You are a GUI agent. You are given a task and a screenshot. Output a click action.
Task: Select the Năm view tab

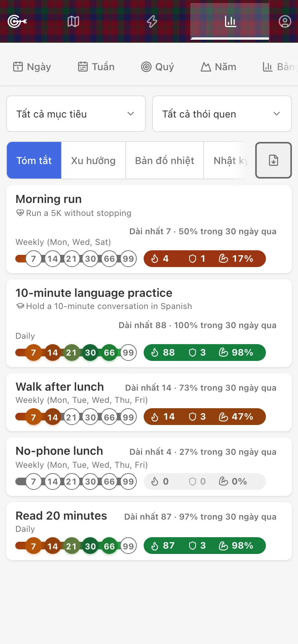[x=219, y=67]
